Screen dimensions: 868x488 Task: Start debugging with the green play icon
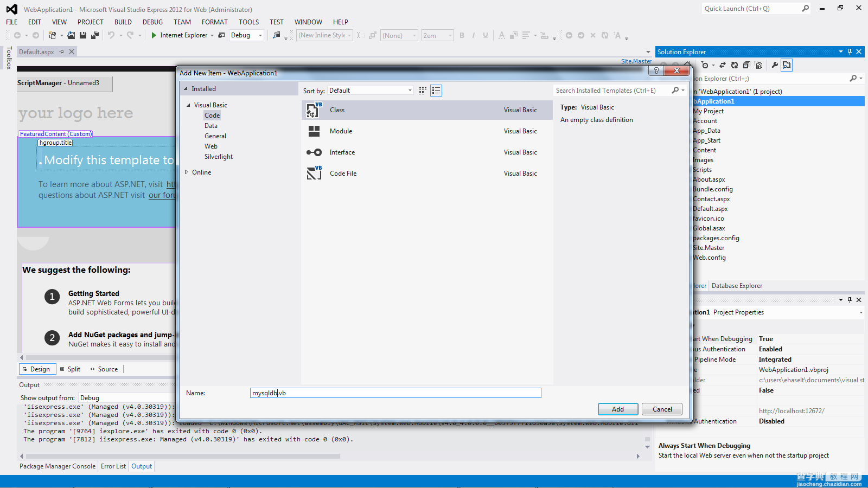[154, 35]
